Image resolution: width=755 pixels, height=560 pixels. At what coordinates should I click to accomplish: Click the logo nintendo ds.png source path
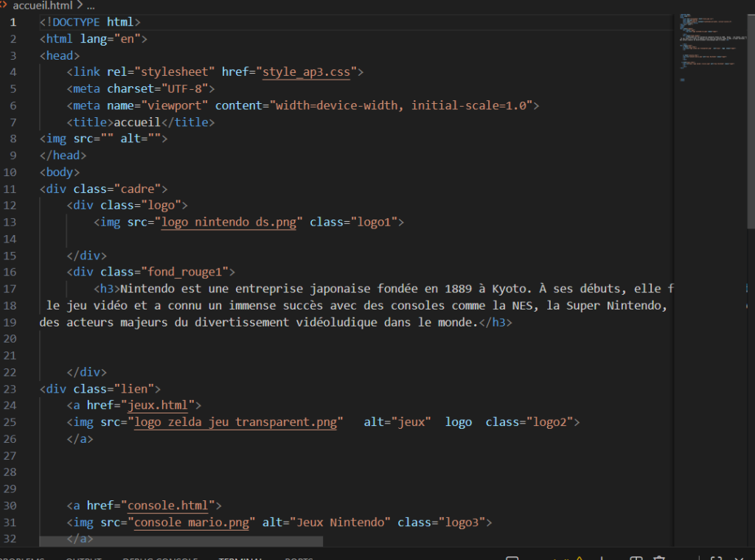(228, 222)
